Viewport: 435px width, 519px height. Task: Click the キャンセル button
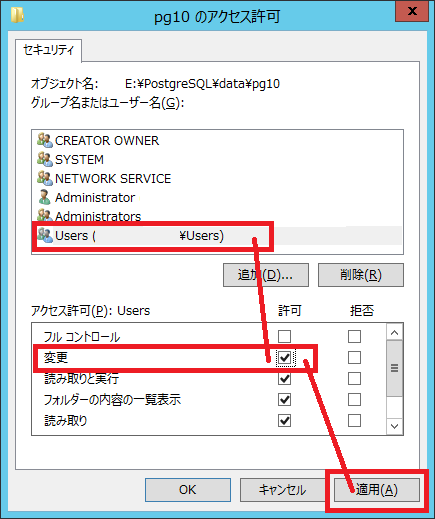282,490
